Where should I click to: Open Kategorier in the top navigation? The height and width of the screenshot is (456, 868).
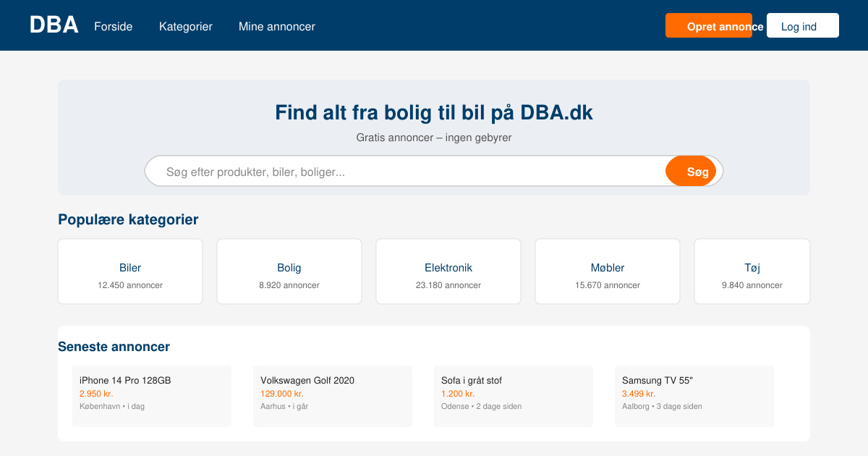tap(186, 27)
